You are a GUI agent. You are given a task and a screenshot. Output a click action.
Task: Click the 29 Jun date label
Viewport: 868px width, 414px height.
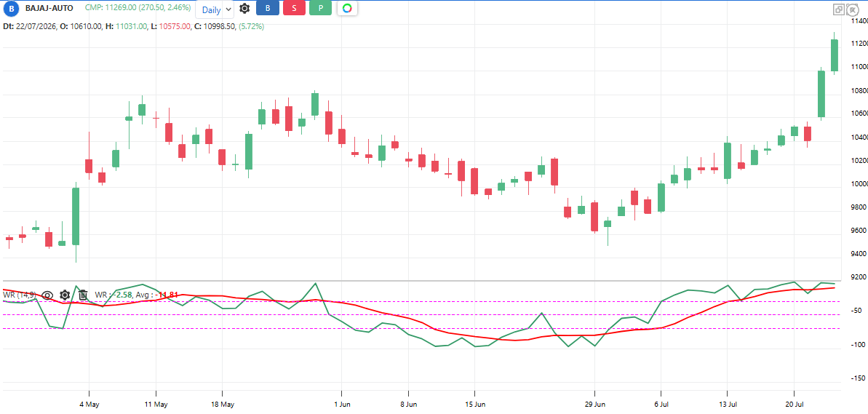point(594,404)
